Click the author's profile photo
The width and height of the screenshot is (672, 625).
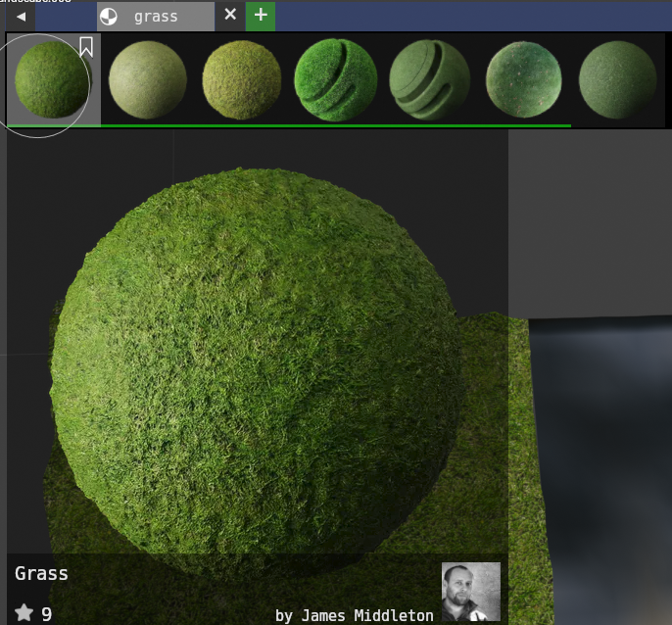470,591
